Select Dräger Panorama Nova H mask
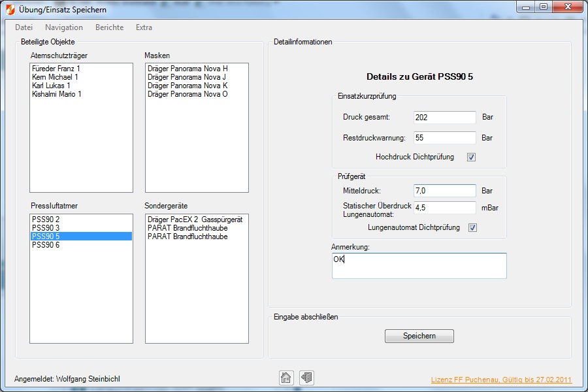Image resolution: width=588 pixels, height=392 pixels. tap(197, 69)
